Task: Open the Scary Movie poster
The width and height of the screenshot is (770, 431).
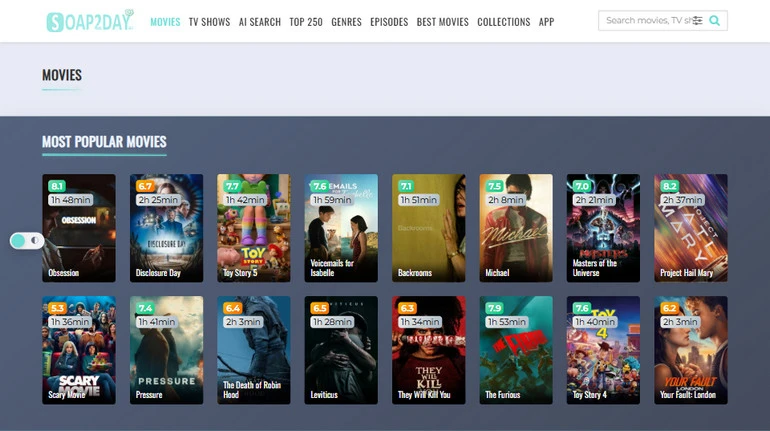Action: (79, 350)
